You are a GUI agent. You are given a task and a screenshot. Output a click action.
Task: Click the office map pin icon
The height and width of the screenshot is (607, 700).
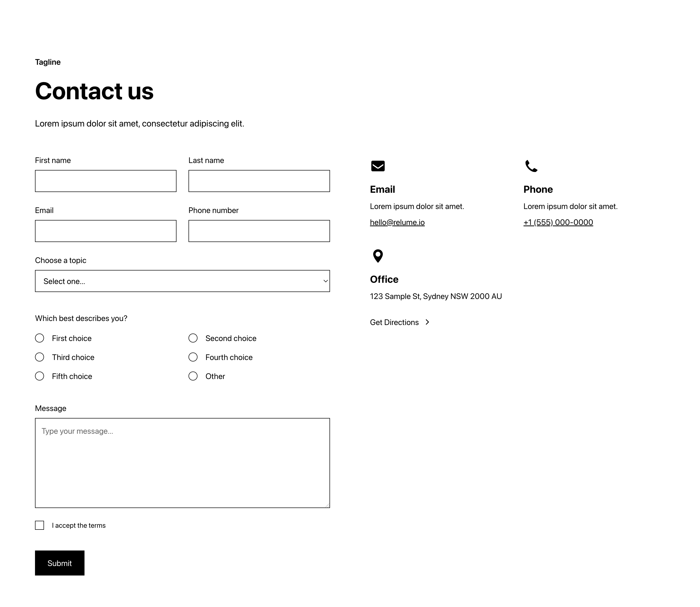[x=378, y=256]
